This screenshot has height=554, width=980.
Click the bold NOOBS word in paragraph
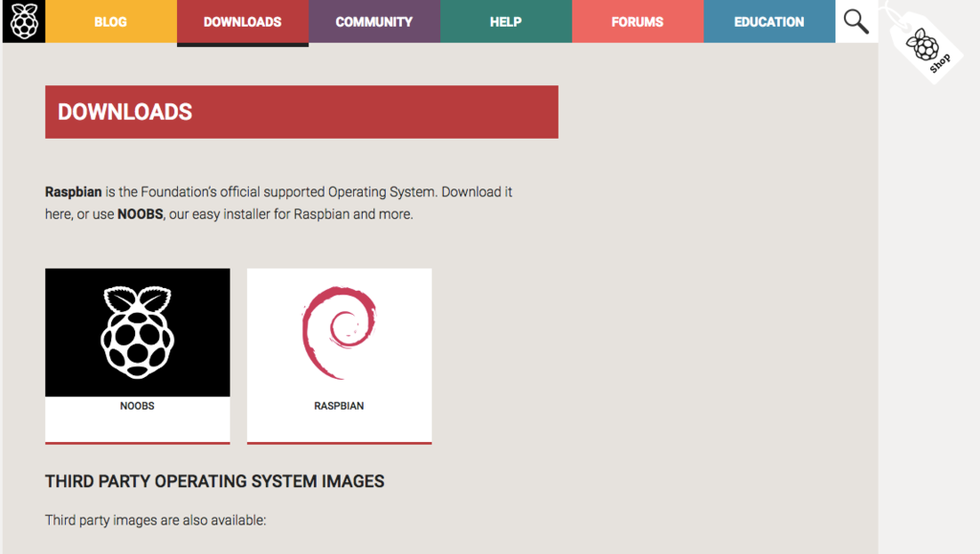coord(140,214)
